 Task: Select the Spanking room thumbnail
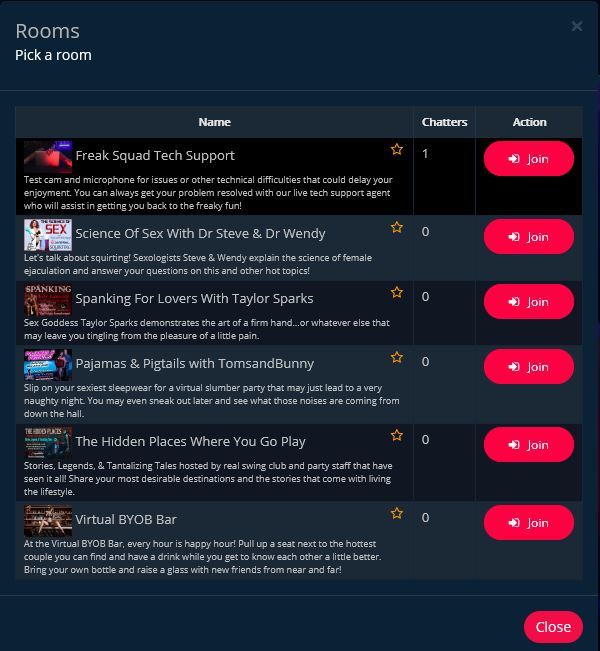(48, 300)
